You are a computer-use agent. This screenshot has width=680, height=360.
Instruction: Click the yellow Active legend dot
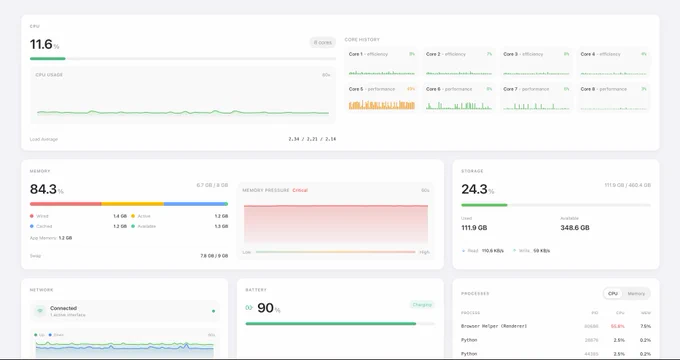pyautogui.click(x=133, y=216)
